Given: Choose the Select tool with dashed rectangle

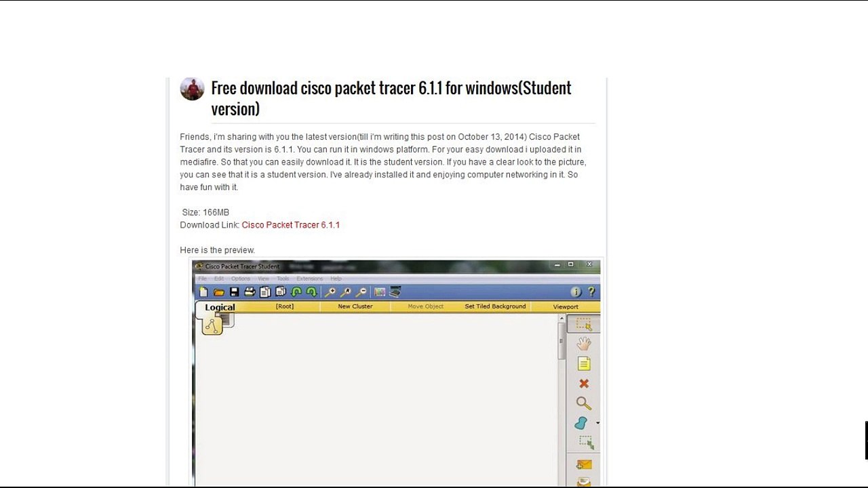Looking at the screenshot, I should [x=584, y=325].
